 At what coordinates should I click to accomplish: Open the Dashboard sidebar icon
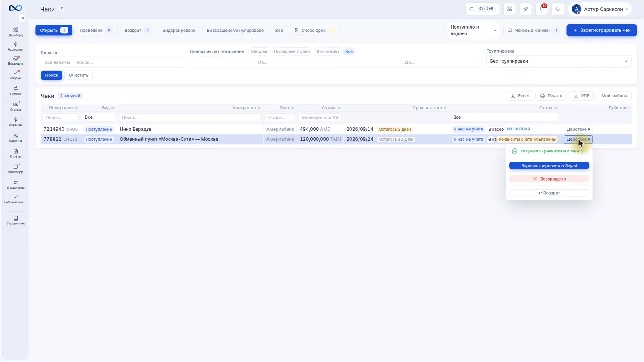(15, 32)
